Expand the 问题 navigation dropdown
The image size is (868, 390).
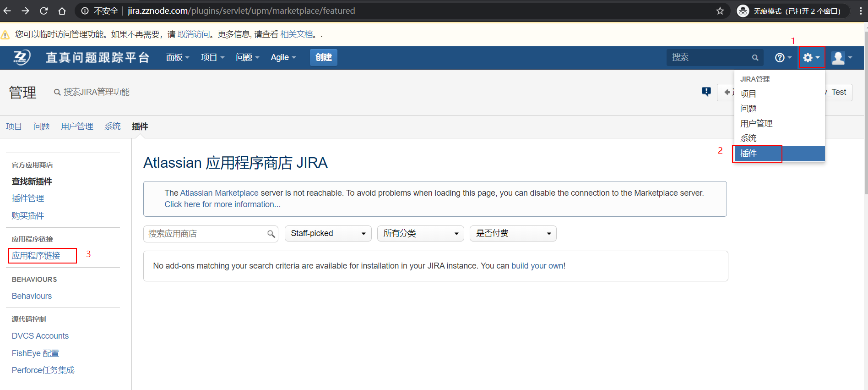pyautogui.click(x=248, y=57)
